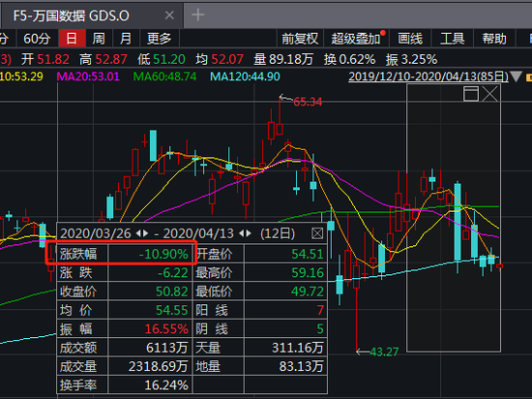Click 低51.20 low price in header
532x399 pixels.
pyautogui.click(x=162, y=59)
